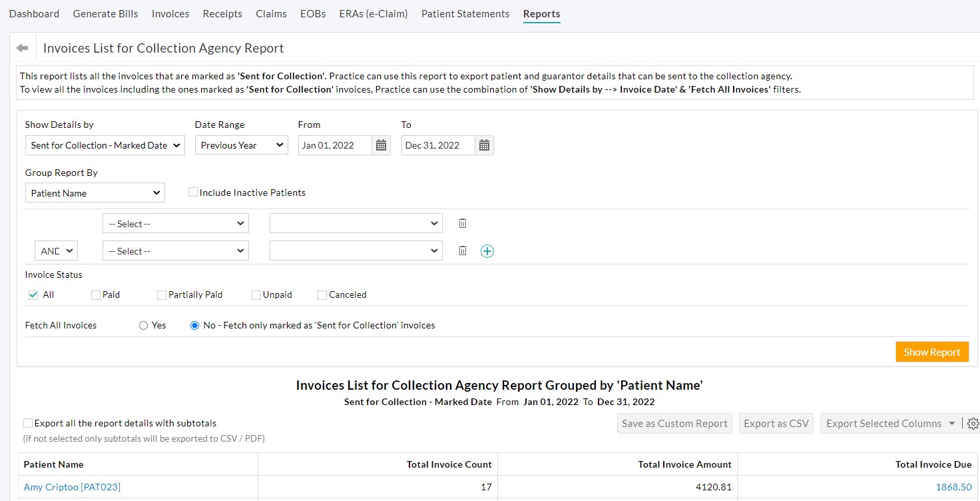Open the Group Report By dropdown
The width and height of the screenshot is (980, 501).
tap(95, 192)
